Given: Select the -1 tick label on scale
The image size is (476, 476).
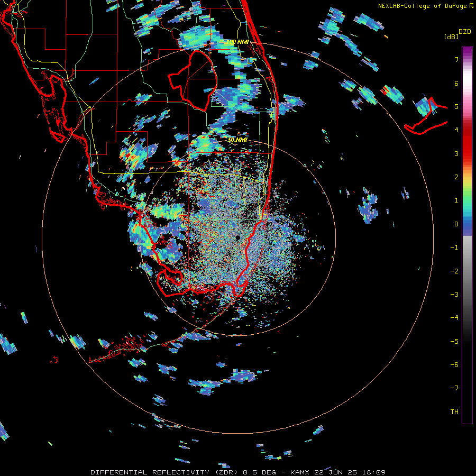Looking at the screenshot, I should pos(454,248).
